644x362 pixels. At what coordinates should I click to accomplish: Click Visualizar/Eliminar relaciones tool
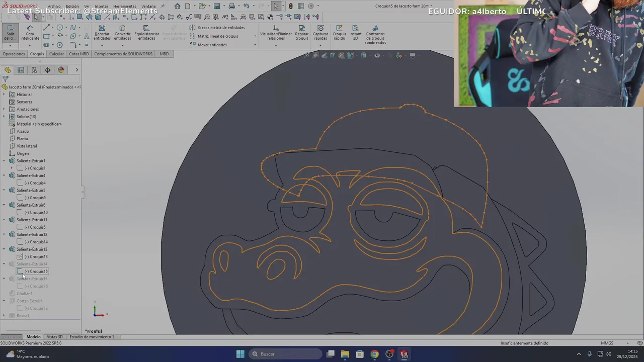tap(276, 33)
